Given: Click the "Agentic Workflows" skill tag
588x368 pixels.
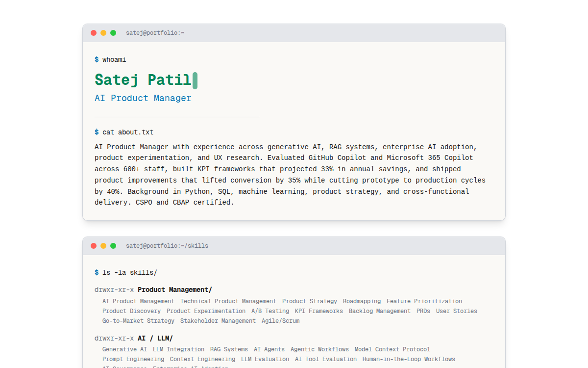Looking at the screenshot, I should click(x=319, y=349).
